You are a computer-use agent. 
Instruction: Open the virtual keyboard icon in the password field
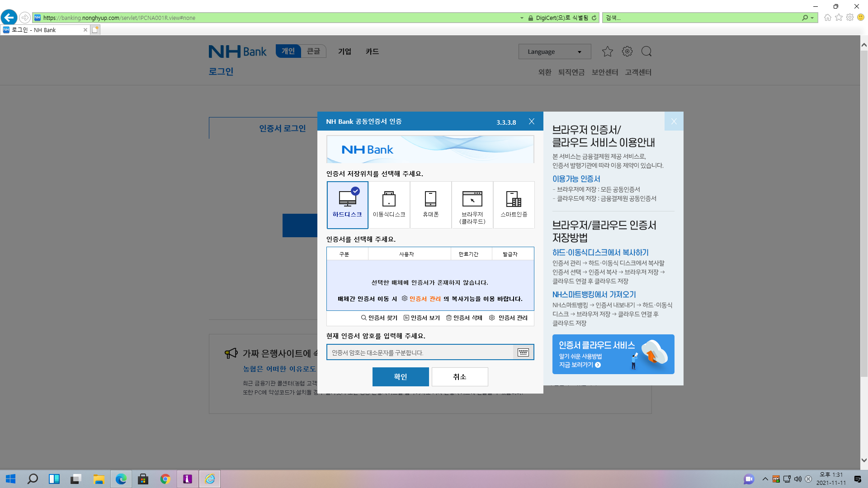[x=523, y=352]
